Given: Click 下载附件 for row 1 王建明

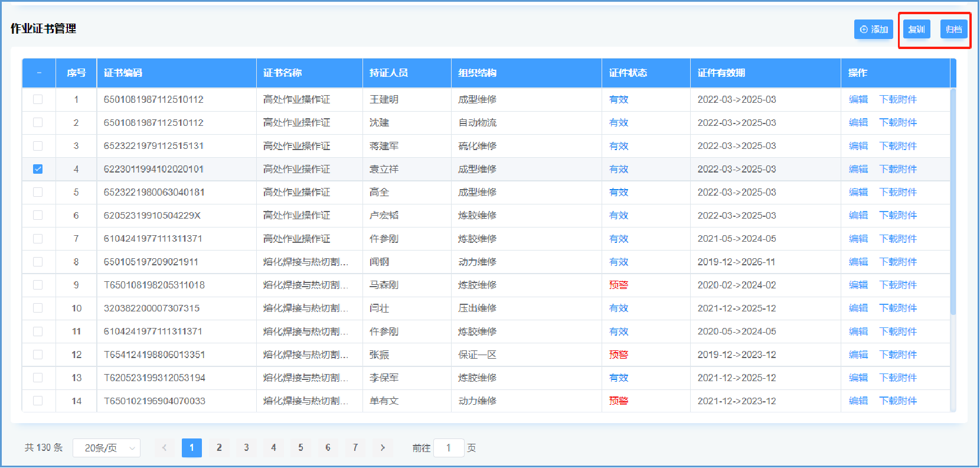Looking at the screenshot, I should pyautogui.click(x=898, y=99).
